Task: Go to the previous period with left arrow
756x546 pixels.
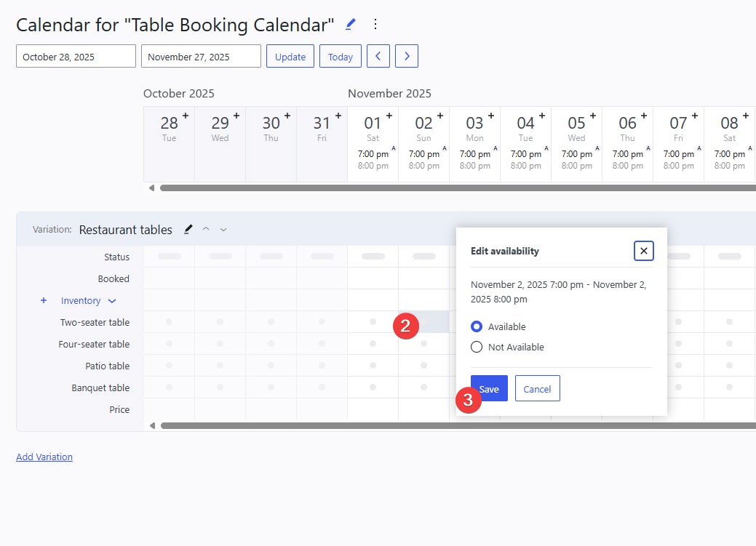Action: [x=378, y=55]
